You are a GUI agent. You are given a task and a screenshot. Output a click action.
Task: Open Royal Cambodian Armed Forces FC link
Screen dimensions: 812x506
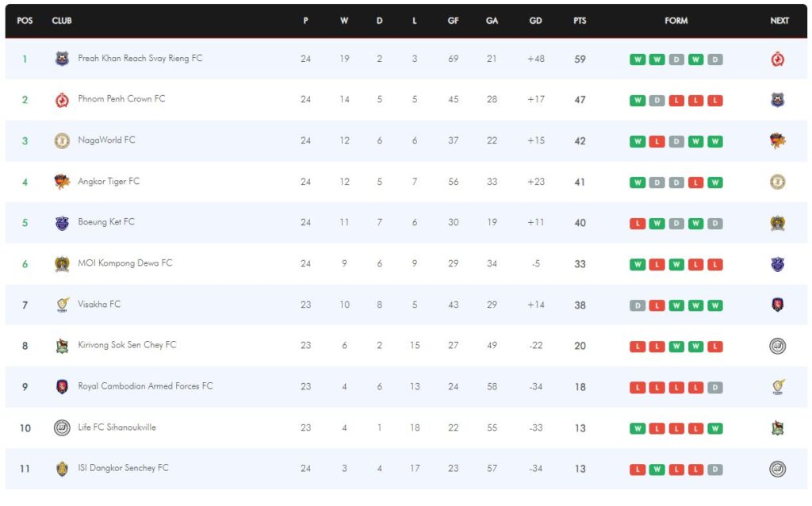145,386
